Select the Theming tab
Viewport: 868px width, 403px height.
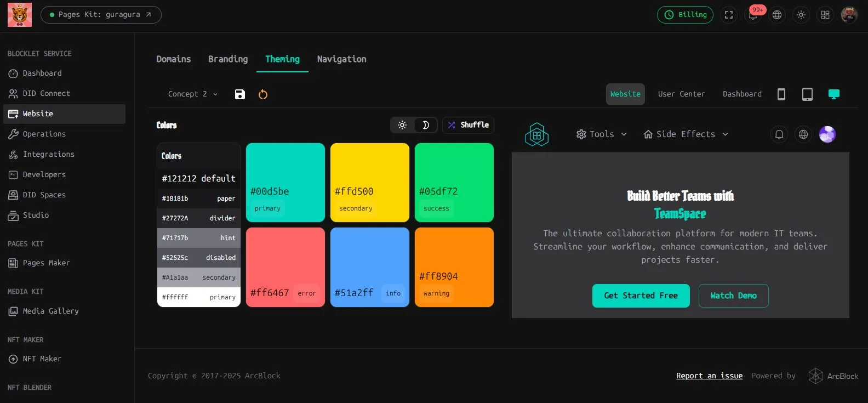pos(283,59)
